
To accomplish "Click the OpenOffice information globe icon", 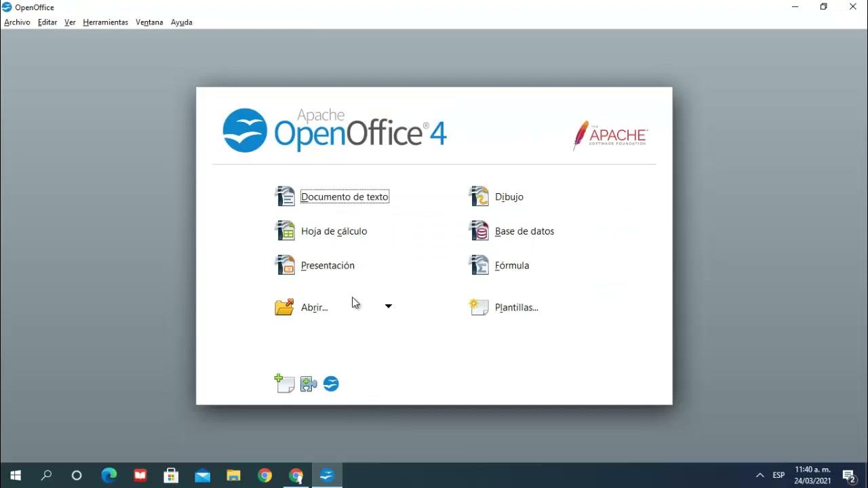I will 331,384.
